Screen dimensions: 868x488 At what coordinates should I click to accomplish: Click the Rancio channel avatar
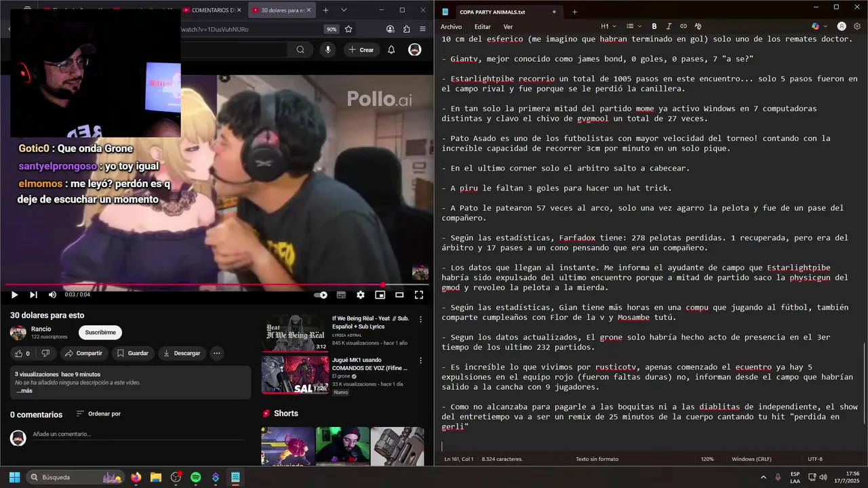click(18, 332)
